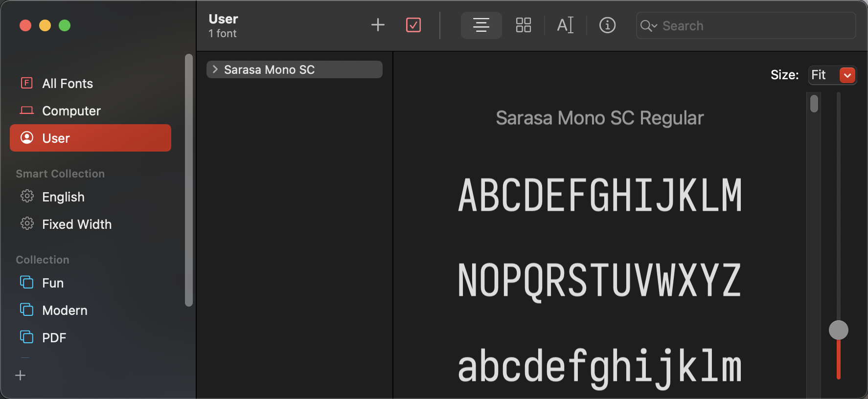868x399 pixels.
Task: Toggle the enable/disable font checkbox icon
Action: click(413, 25)
